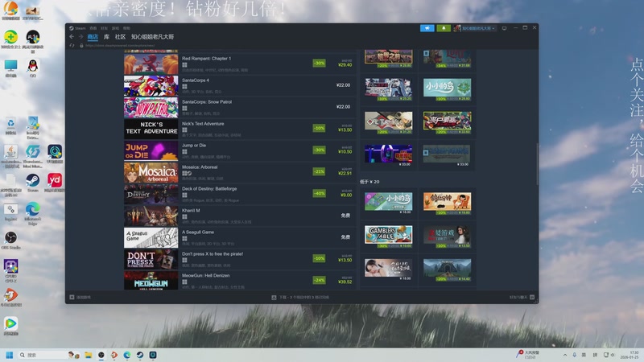Click the -21% badge on Mosaica: Arboreal
Viewport: 644px width, 362px height.
(x=319, y=171)
